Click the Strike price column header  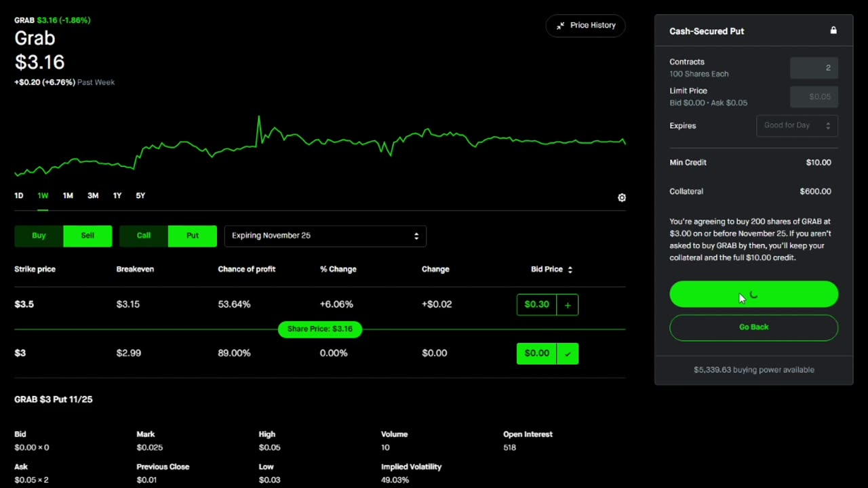pos(35,270)
